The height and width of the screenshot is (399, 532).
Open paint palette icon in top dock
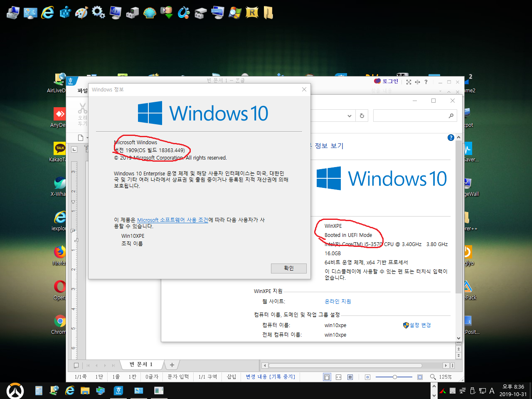81,12
